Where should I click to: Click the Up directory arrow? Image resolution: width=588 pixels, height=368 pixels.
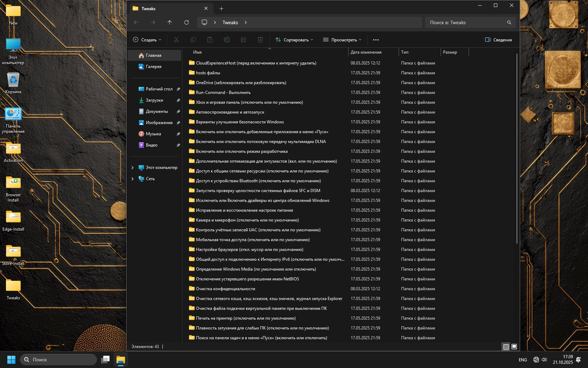pos(170,22)
